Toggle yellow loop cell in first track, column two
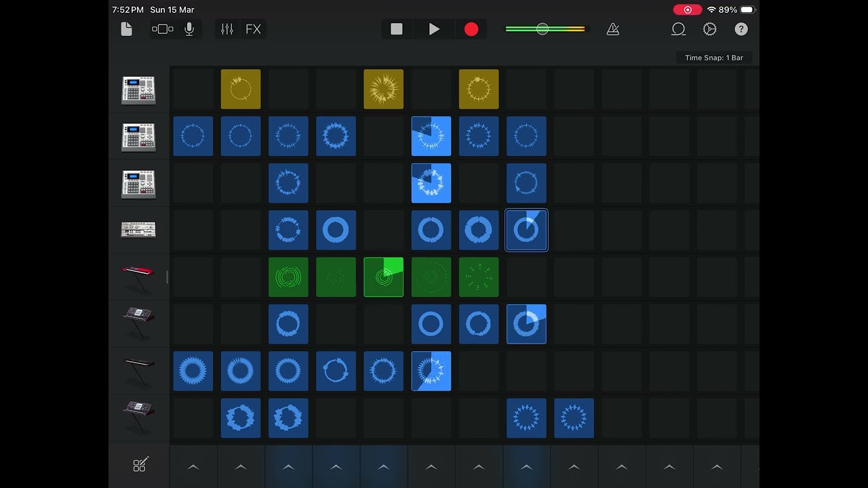The width and height of the screenshot is (868, 488). (241, 89)
